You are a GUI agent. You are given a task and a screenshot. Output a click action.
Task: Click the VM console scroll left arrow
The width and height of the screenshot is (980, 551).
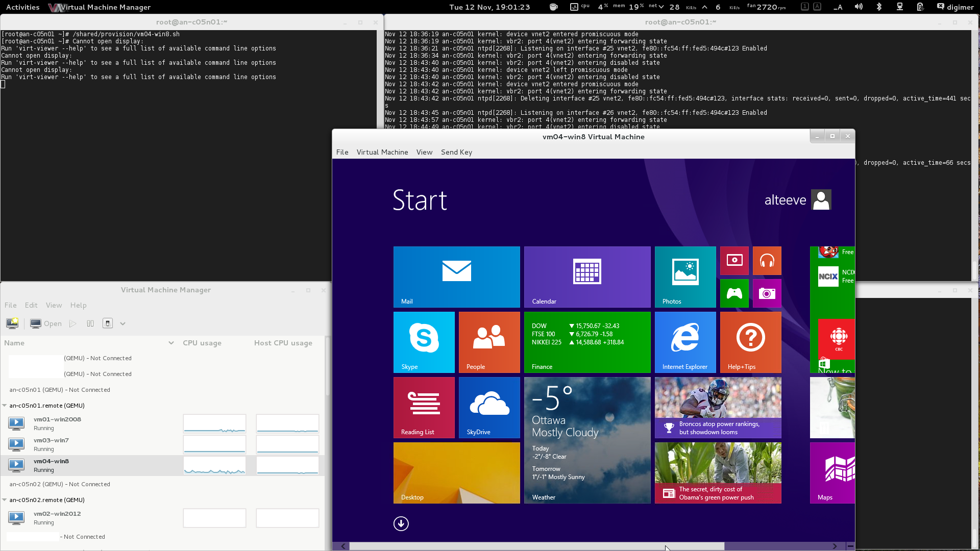tap(343, 546)
